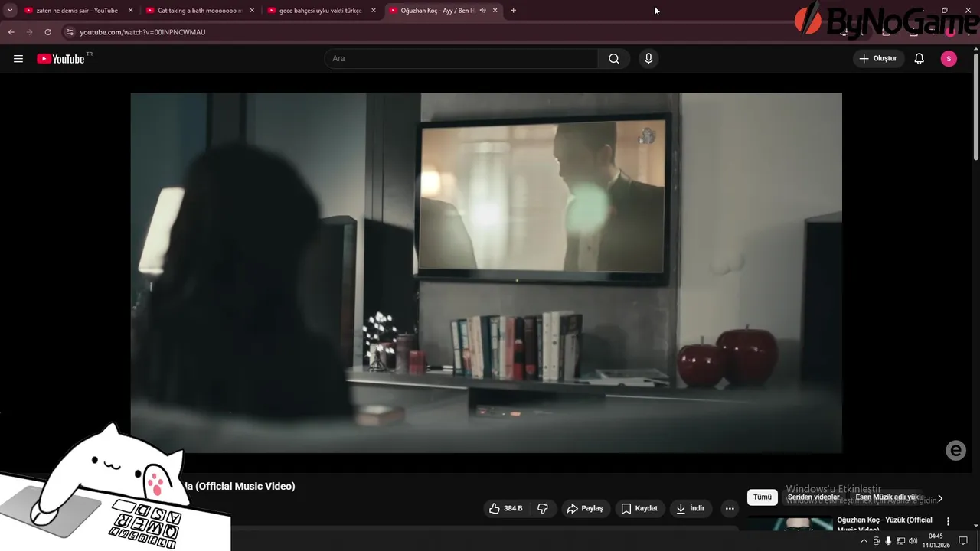
Task: Click the video player frame
Action: [486, 273]
